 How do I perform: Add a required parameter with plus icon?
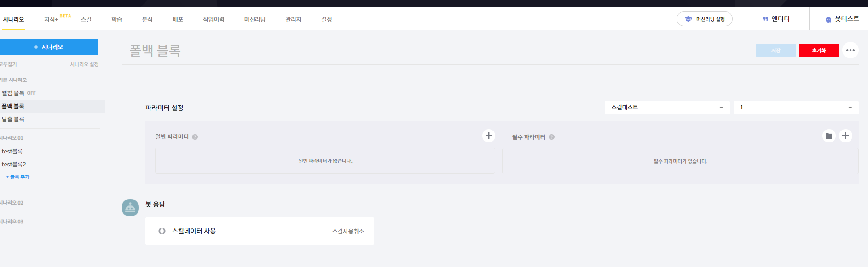tap(845, 136)
